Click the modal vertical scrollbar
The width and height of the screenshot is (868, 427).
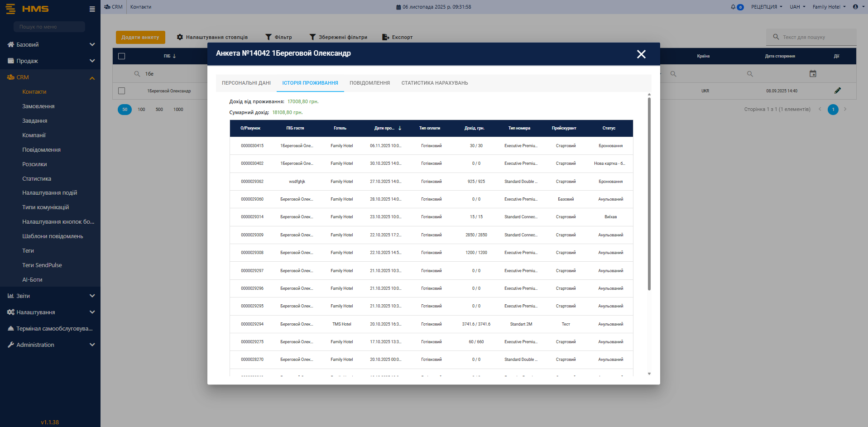point(649,195)
